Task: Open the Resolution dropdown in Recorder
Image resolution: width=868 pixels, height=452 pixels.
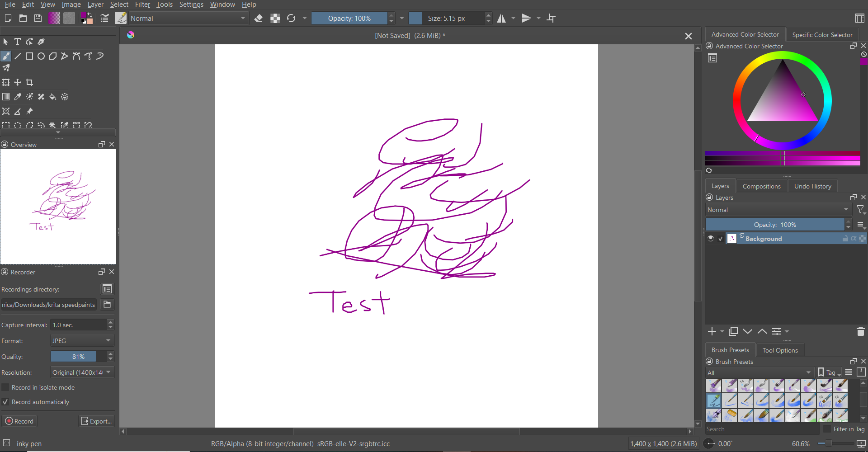Action: pos(82,372)
